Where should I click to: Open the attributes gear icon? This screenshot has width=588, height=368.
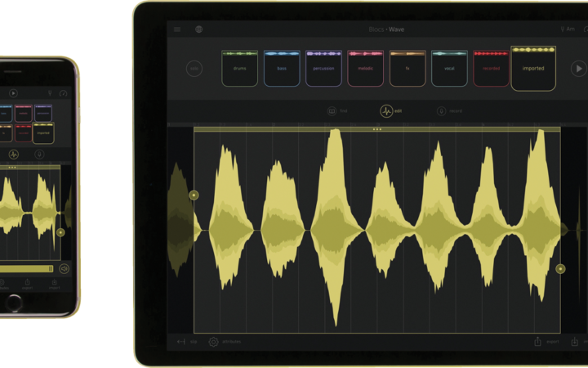click(213, 342)
